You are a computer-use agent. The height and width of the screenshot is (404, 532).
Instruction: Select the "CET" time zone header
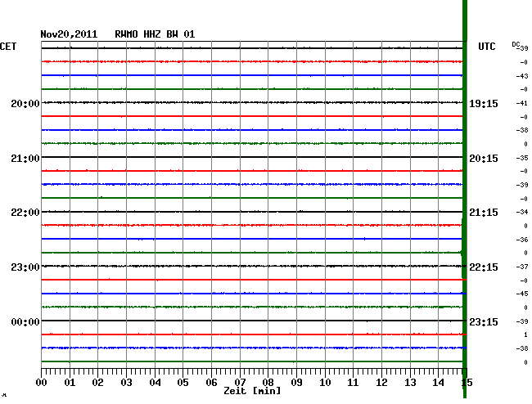(8, 47)
